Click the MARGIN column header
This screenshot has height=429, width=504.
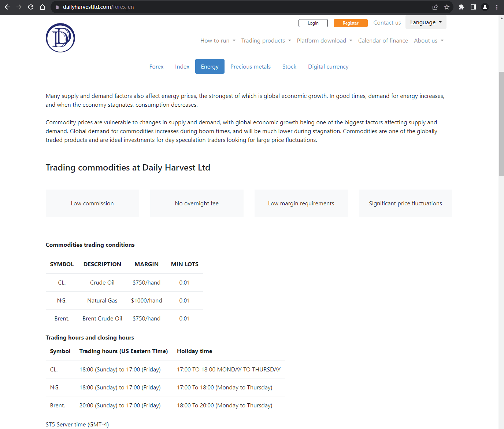[x=147, y=264]
